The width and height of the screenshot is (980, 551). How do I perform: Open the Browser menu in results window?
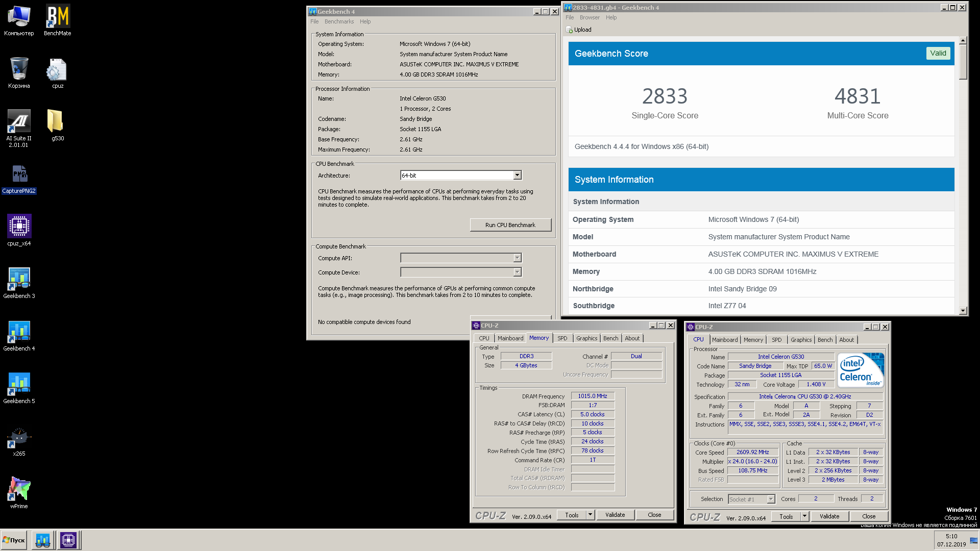pyautogui.click(x=590, y=17)
